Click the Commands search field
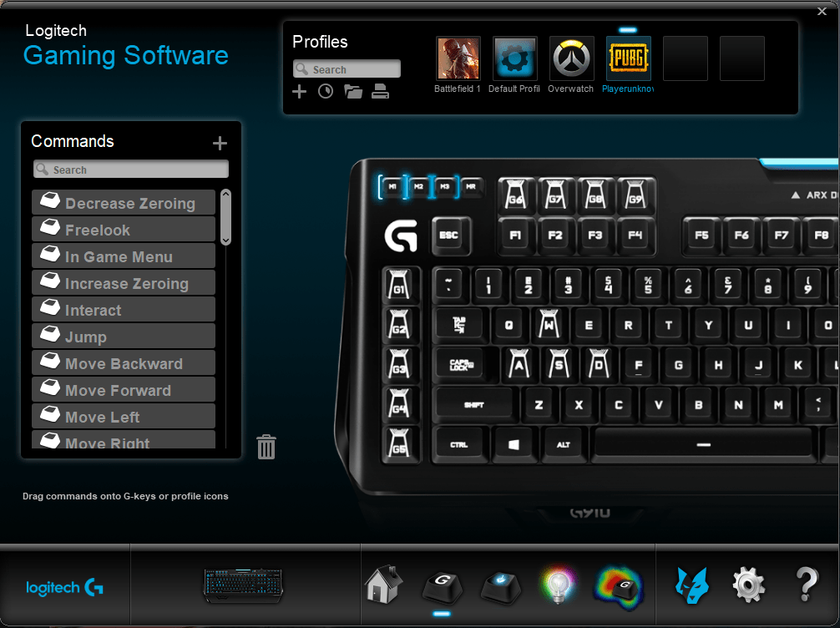The width and height of the screenshot is (840, 628). [x=131, y=170]
